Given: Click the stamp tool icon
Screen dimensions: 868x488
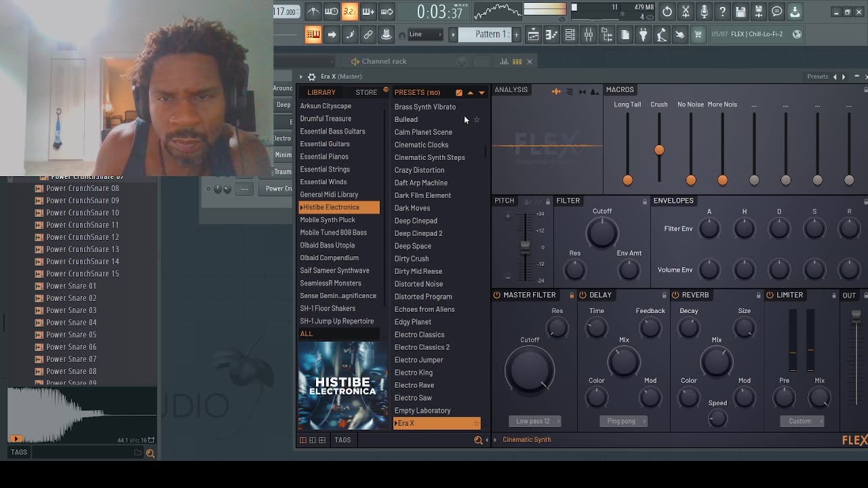Looking at the screenshot, I should click(386, 35).
